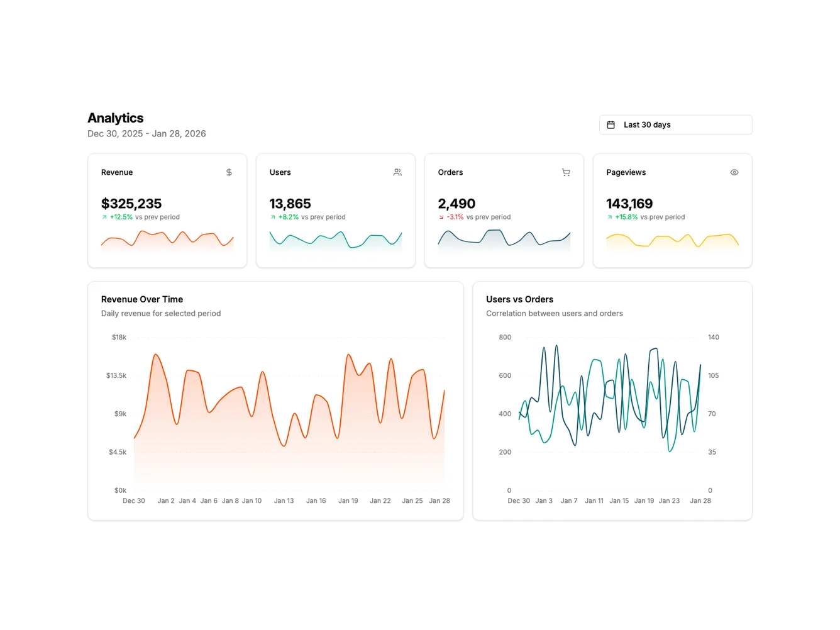Click the upward arrow beside +15.8%
Screen dimensions: 840x630
click(x=610, y=217)
